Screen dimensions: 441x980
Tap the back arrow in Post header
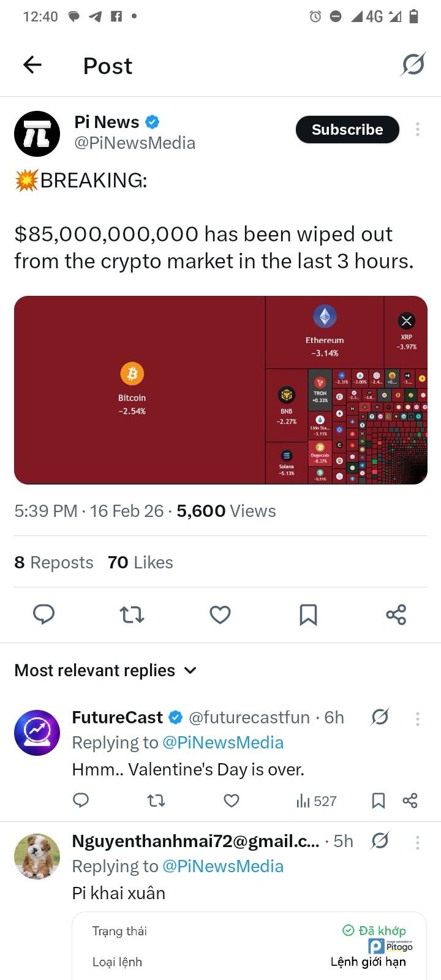(32, 65)
